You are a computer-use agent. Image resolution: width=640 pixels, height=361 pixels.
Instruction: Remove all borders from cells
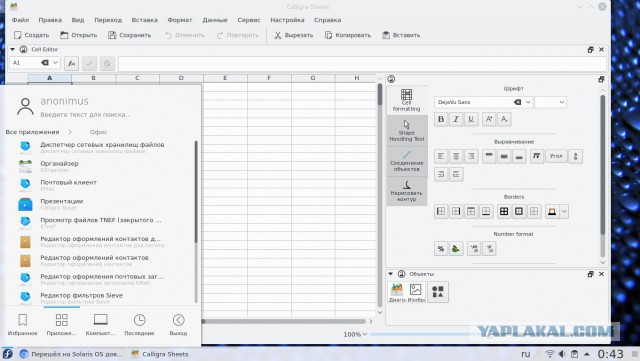[x=534, y=211]
